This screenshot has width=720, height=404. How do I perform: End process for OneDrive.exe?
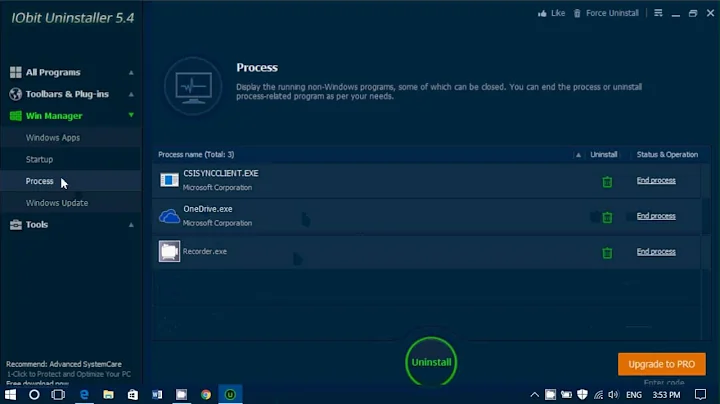click(656, 216)
